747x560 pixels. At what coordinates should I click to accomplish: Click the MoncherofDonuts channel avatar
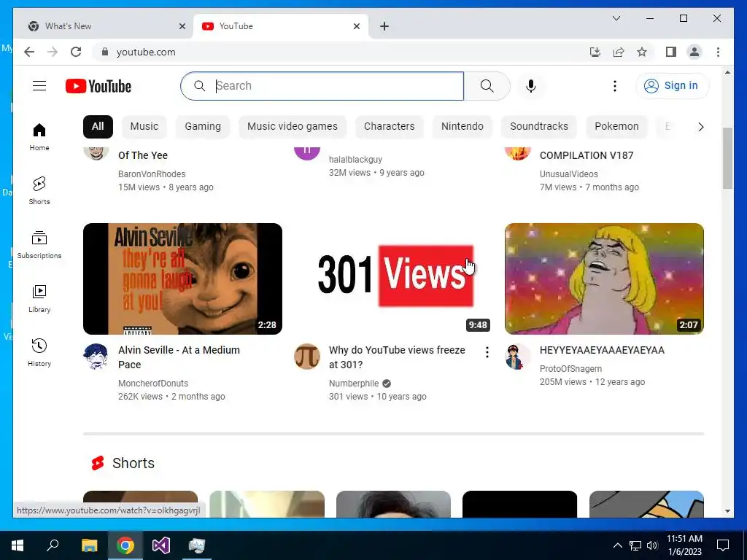96,356
